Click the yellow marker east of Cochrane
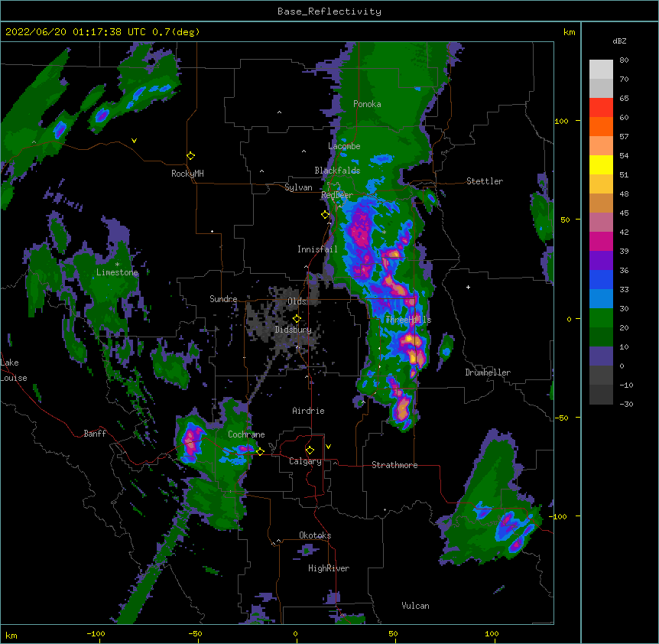Screen dimensions: 659x644 click(260, 451)
